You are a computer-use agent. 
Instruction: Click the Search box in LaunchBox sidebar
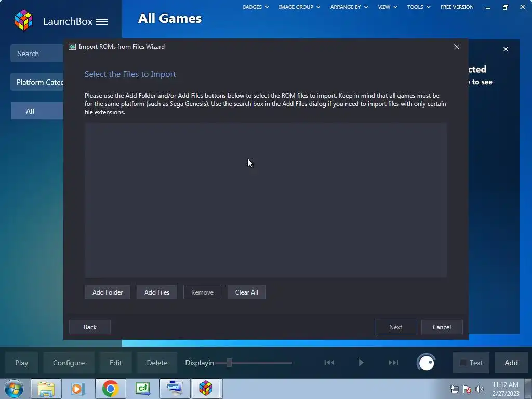point(37,54)
